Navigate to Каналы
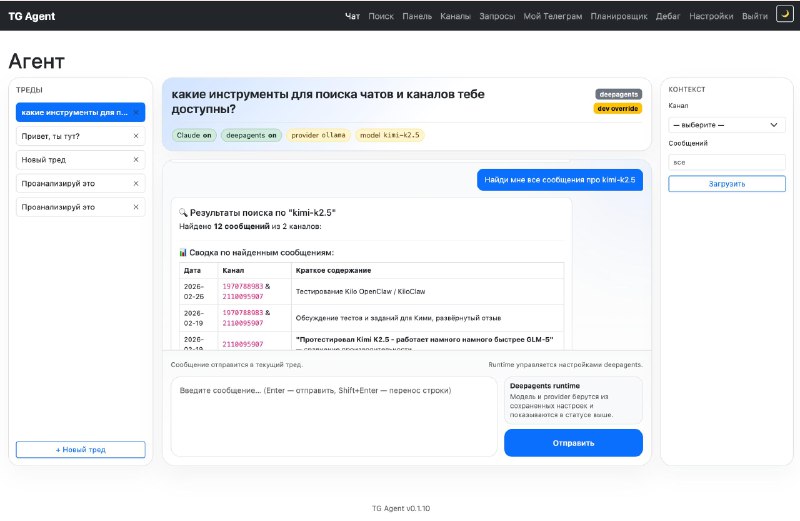The image size is (800, 521). (x=456, y=16)
